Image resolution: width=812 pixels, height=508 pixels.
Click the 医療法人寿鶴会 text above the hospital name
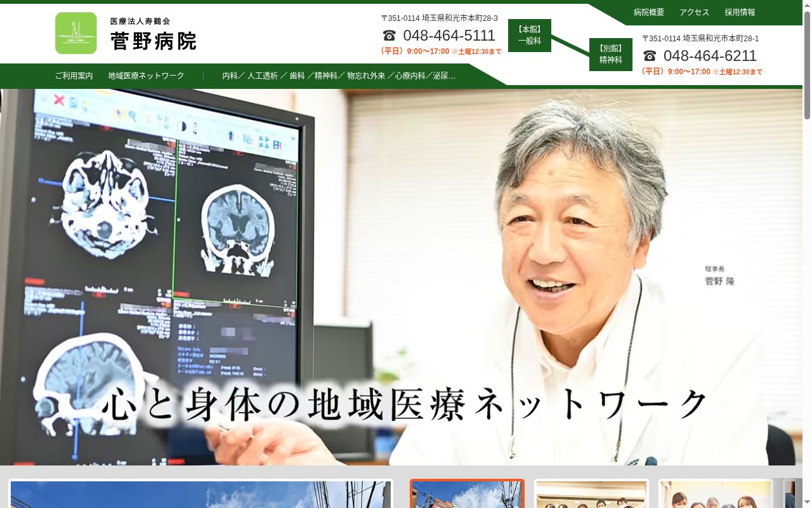click(140, 21)
